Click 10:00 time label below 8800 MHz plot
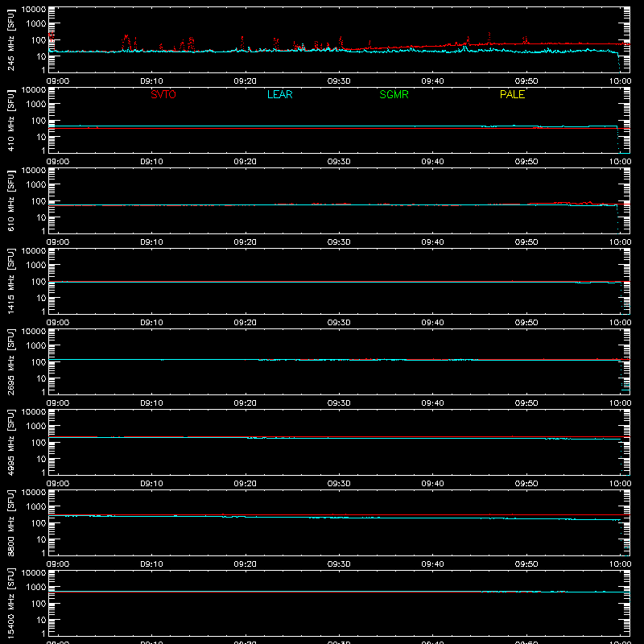This screenshot has width=644, height=644. pos(620,564)
